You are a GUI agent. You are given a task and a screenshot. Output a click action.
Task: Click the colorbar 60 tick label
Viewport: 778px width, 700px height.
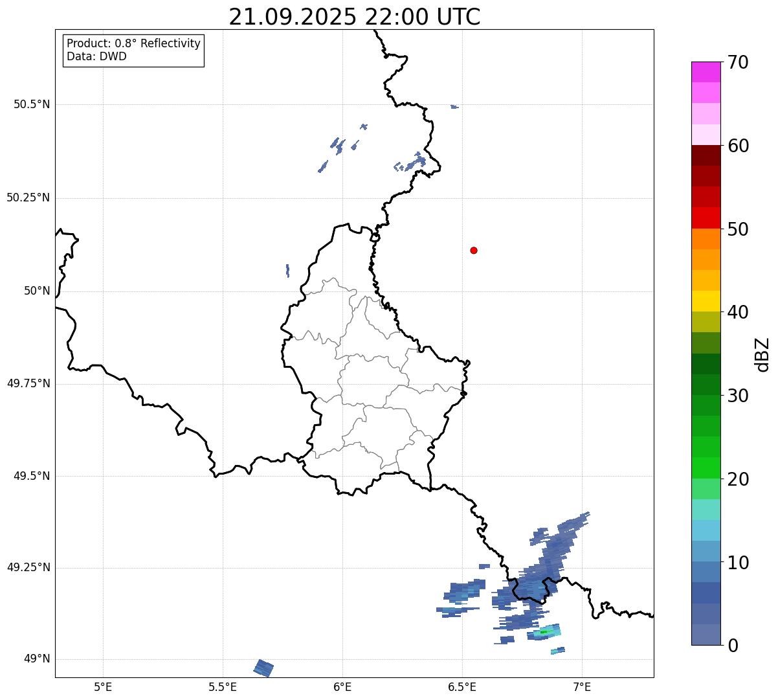pos(738,146)
